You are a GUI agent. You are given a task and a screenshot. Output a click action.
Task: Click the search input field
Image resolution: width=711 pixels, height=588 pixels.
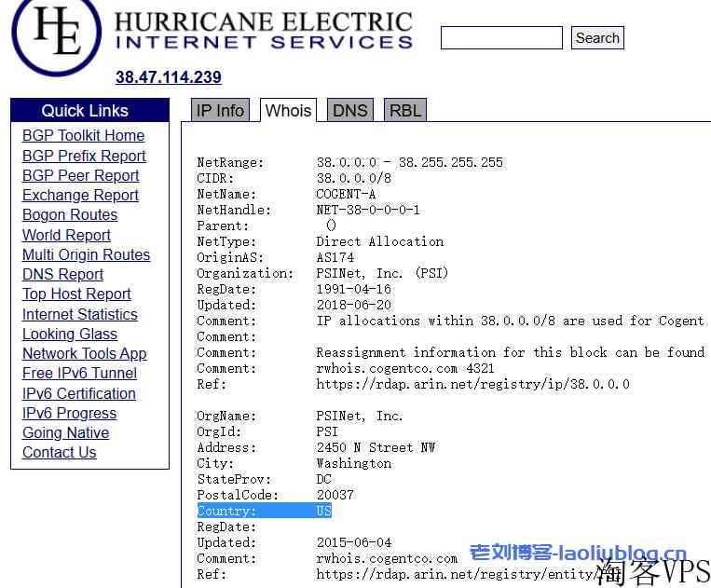click(x=501, y=38)
